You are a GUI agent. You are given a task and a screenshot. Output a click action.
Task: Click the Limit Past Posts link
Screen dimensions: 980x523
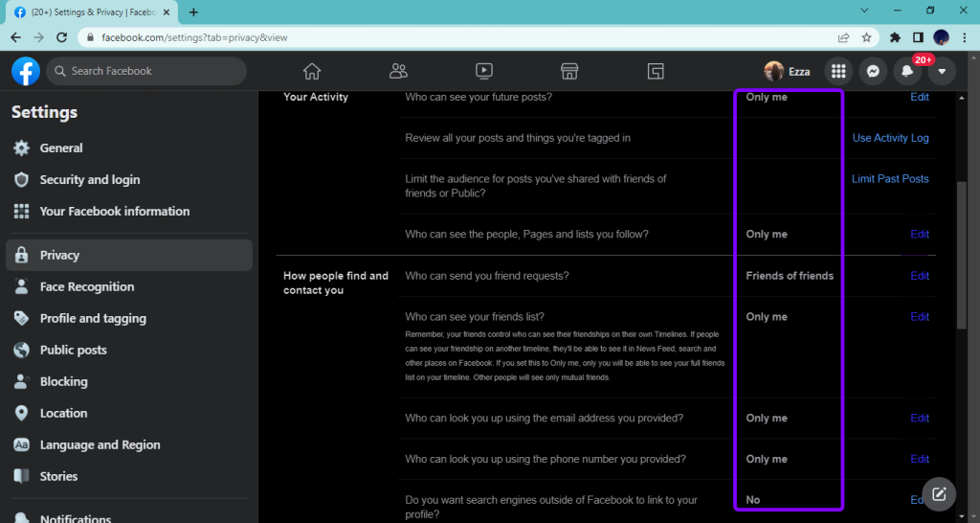pyautogui.click(x=890, y=178)
